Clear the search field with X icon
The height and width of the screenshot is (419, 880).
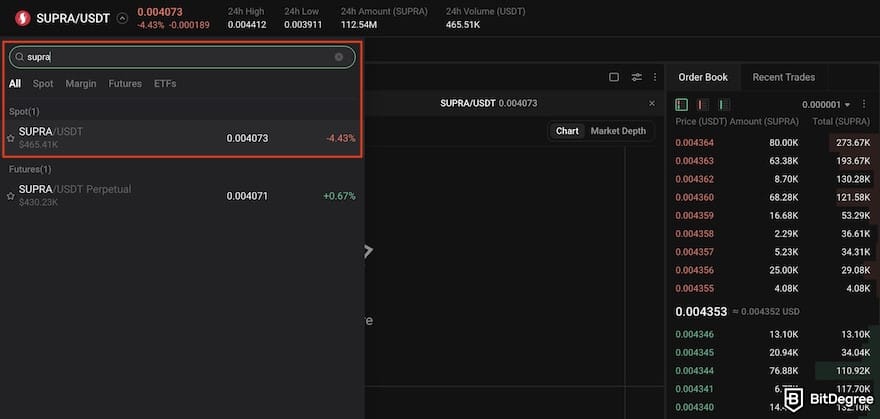pyautogui.click(x=339, y=57)
